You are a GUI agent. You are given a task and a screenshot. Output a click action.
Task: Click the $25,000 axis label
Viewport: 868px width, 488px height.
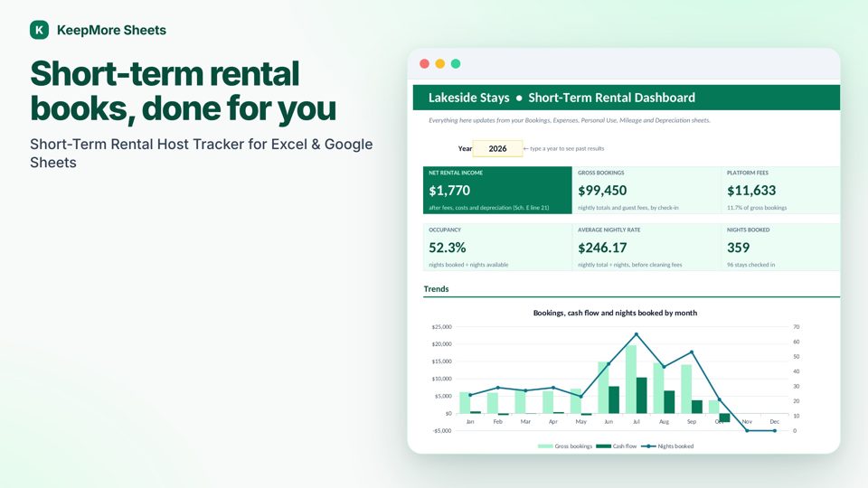coord(441,327)
